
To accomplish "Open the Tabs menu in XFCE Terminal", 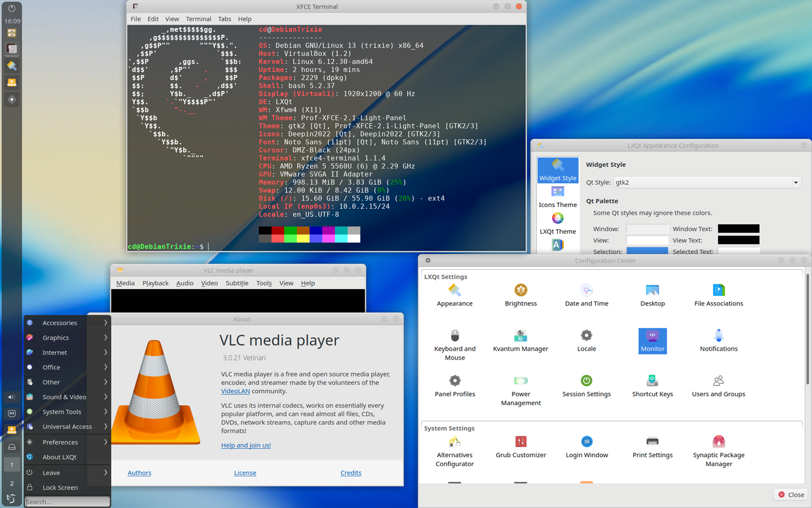I will click(225, 19).
